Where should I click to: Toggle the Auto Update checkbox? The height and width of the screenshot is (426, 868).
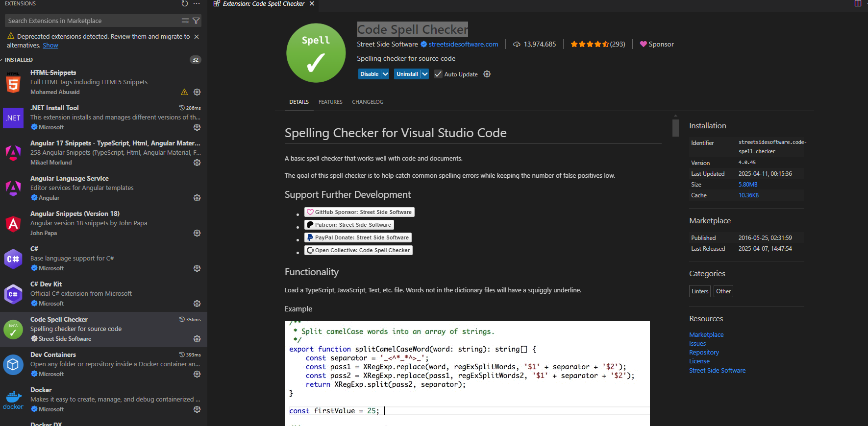438,74
